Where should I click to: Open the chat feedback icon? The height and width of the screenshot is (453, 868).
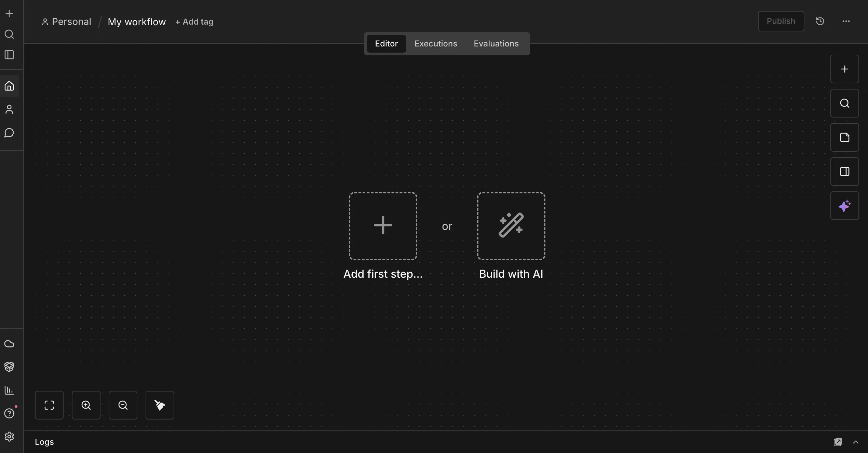[x=9, y=133]
